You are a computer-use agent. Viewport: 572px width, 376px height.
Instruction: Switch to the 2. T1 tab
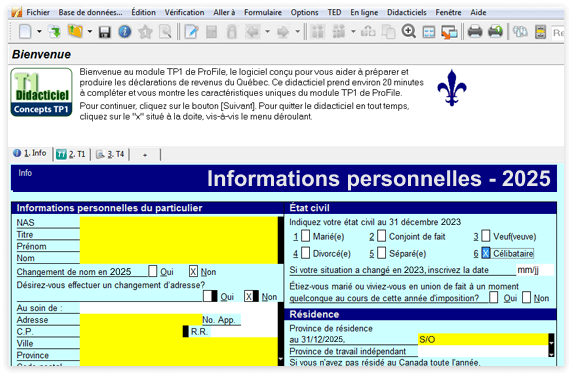(x=72, y=154)
